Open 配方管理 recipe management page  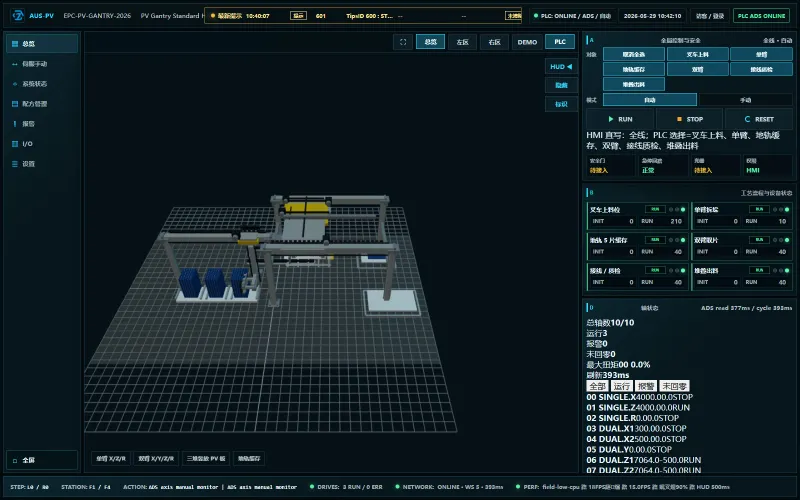click(x=42, y=104)
